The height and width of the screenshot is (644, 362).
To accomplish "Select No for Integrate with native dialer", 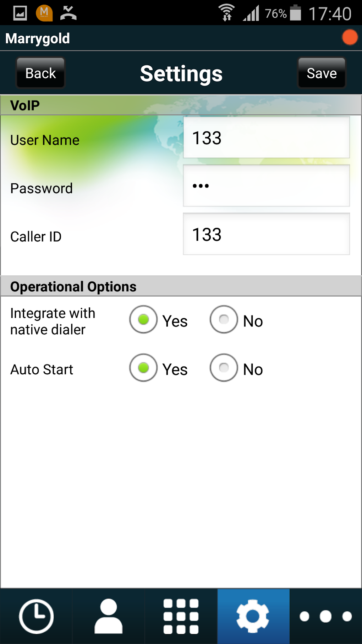I will coord(224,320).
